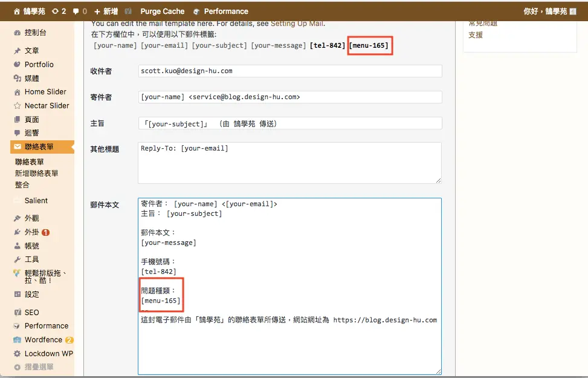Viewport: 588px width, 378px height.
Task: Click the Home Slider house icon
Action: 18,92
